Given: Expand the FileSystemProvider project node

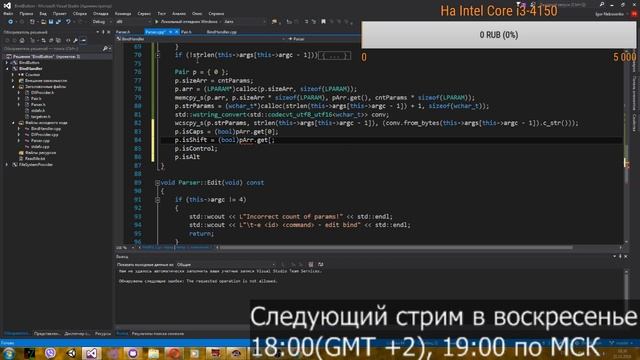Looking at the screenshot, I should (x=7, y=164).
